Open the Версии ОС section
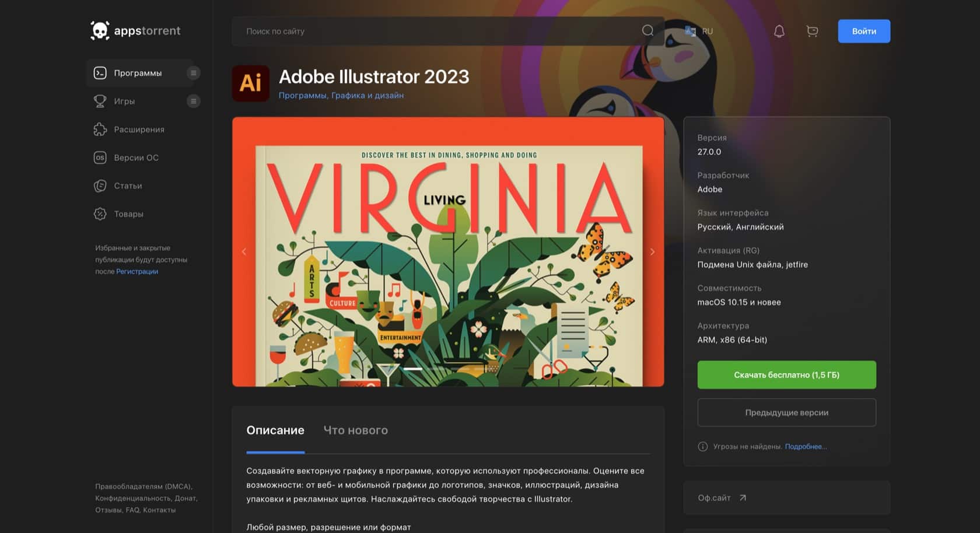Viewport: 980px width, 533px height. pyautogui.click(x=136, y=157)
